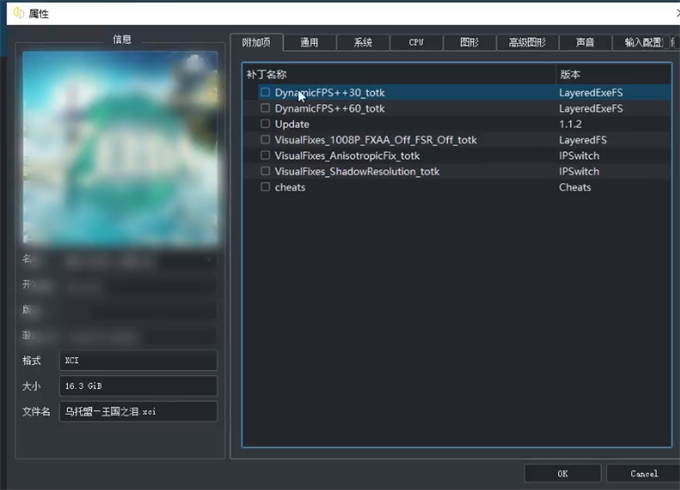Viewport: 680px width, 490px height.
Task: Switch to the 输入配置 tab
Action: point(643,42)
